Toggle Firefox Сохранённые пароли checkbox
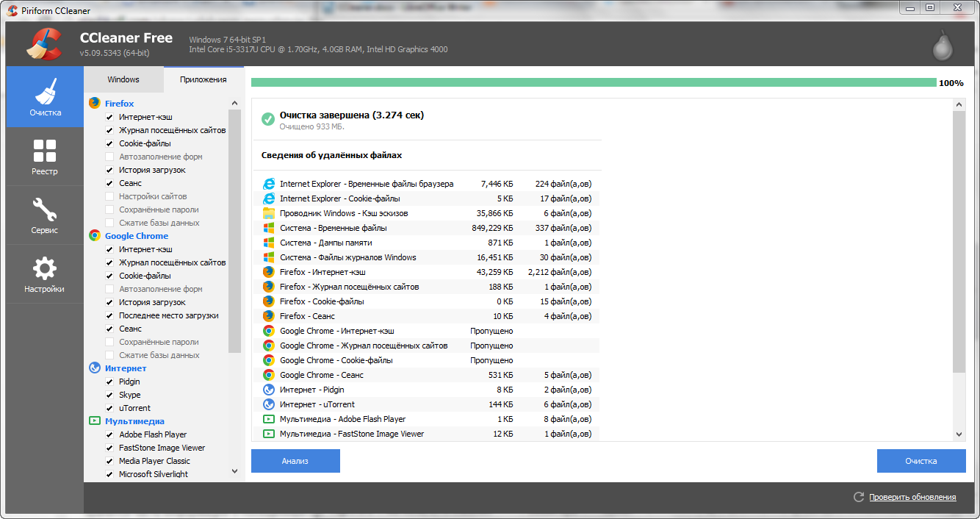Image resolution: width=980 pixels, height=519 pixels. [x=109, y=210]
